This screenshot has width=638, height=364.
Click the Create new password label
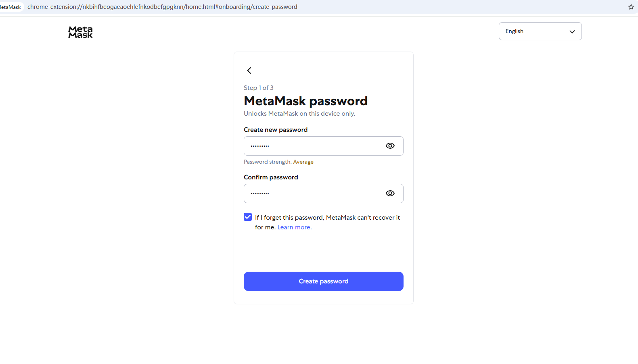click(276, 130)
